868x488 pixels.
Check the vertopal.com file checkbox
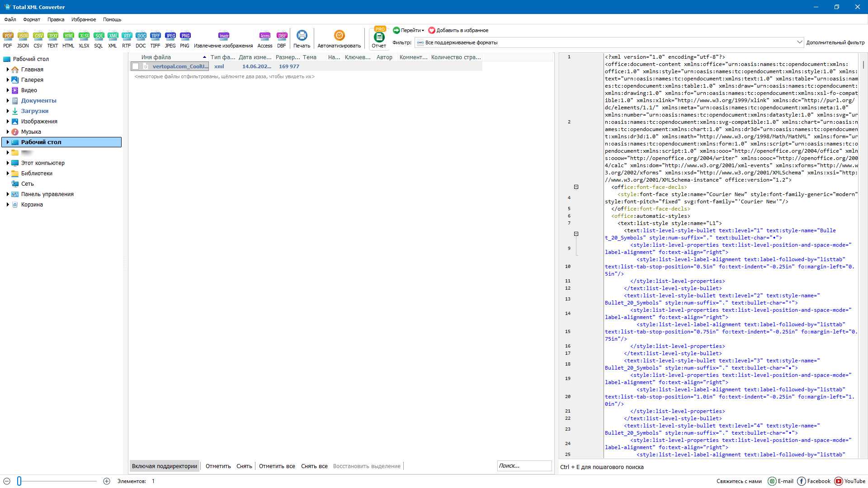pyautogui.click(x=135, y=66)
